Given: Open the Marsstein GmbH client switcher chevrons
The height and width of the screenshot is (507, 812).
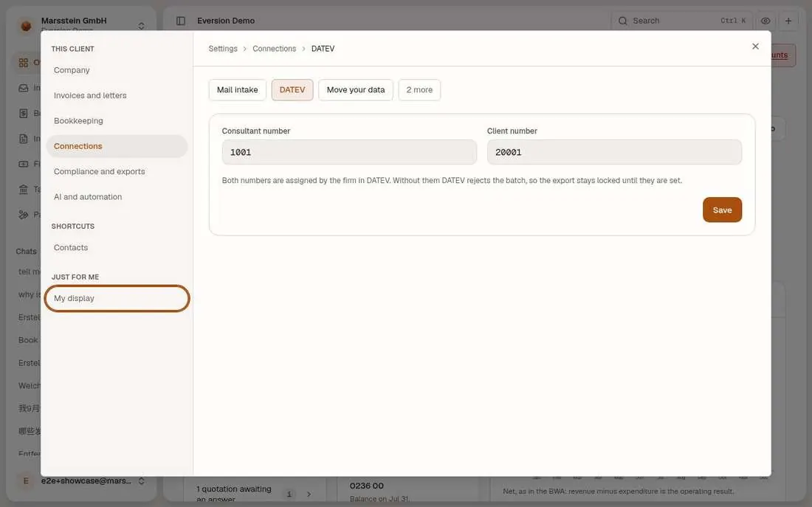Looking at the screenshot, I should (142, 25).
